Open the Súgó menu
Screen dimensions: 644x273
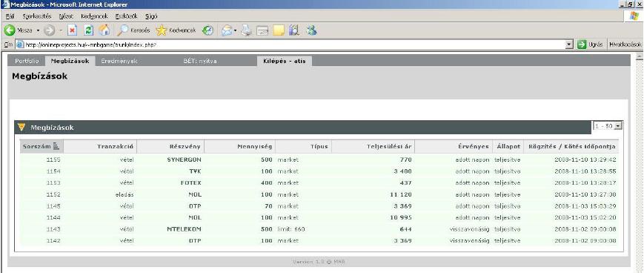(151, 16)
